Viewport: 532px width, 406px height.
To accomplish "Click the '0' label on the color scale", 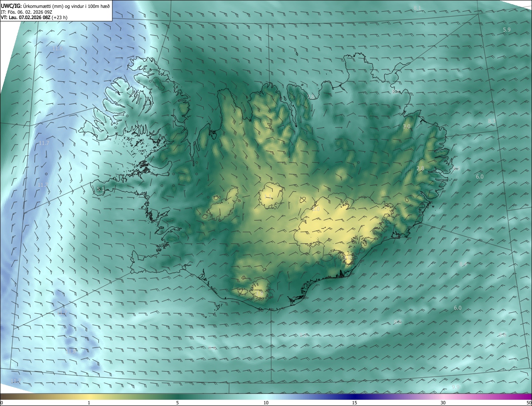I will [x=2, y=403].
